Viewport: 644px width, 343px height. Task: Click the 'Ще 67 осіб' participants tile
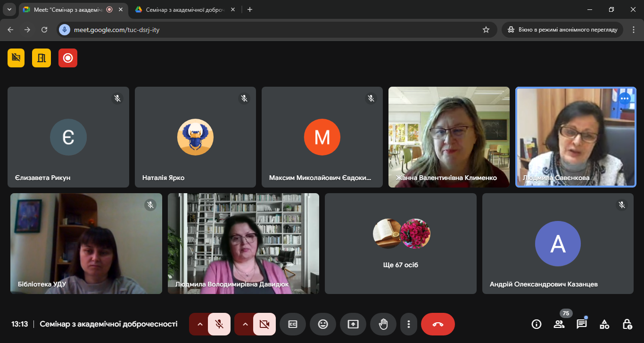(401, 244)
